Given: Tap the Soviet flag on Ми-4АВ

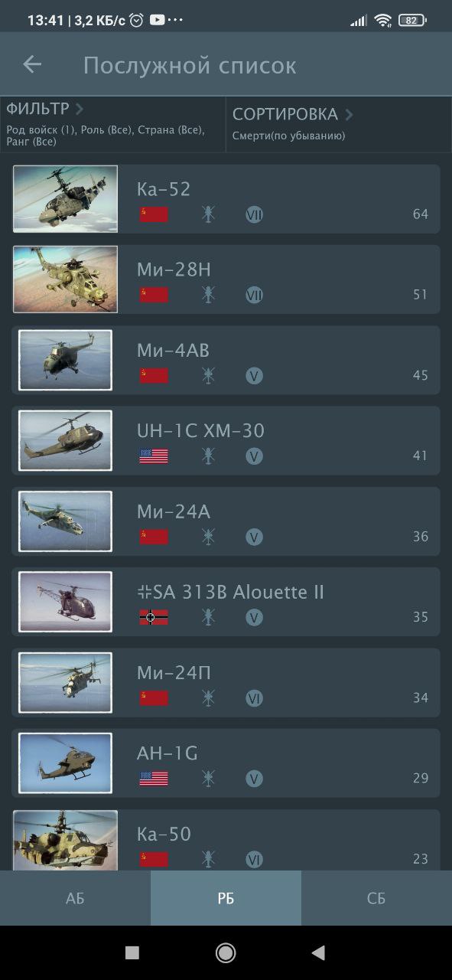Looking at the screenshot, I should click(154, 375).
